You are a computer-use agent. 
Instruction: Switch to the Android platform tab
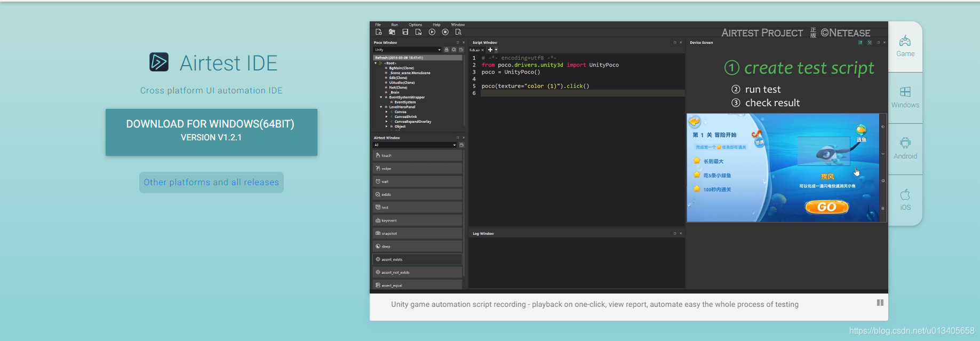(905, 149)
